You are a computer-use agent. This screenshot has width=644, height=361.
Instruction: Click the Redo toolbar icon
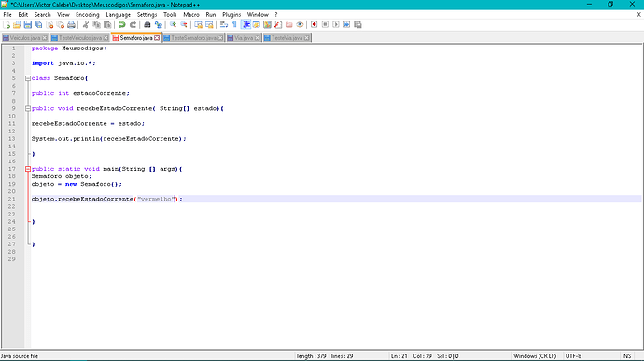point(133,24)
